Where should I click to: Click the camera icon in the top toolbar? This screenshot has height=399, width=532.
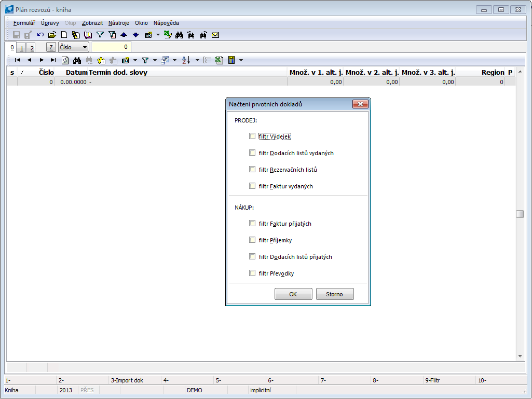click(148, 35)
